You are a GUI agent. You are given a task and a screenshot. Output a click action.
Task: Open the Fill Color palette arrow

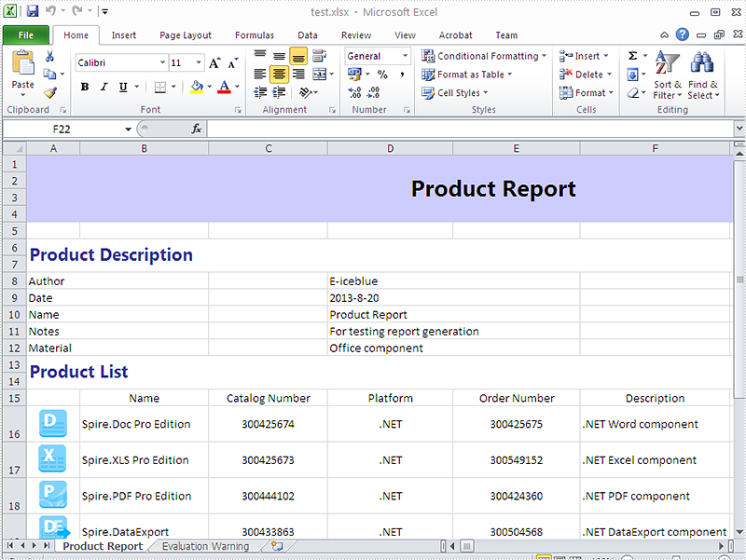tap(209, 87)
